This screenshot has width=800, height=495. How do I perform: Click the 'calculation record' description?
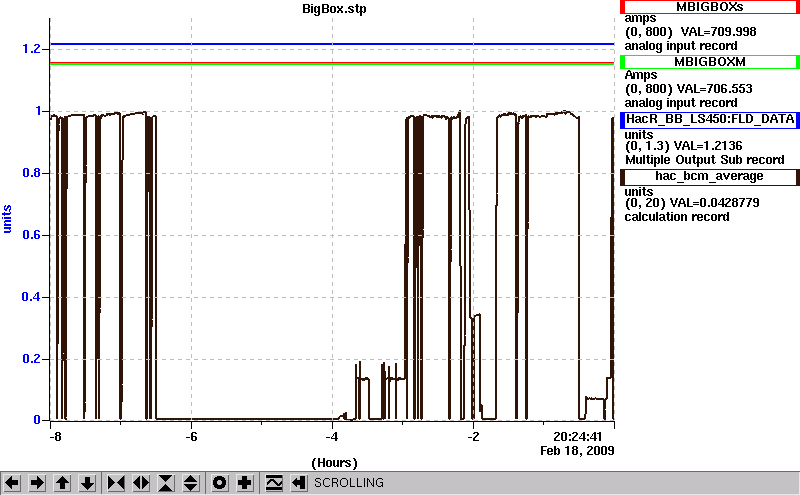point(677,217)
